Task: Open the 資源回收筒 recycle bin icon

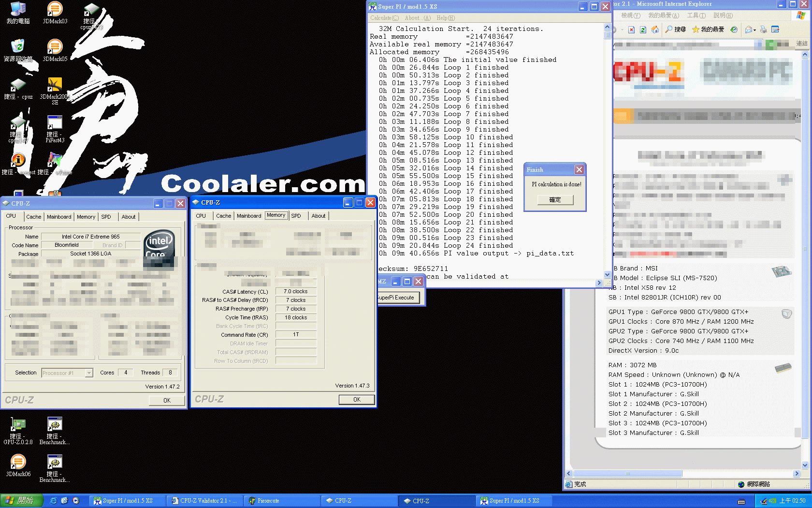Action: pyautogui.click(x=18, y=51)
